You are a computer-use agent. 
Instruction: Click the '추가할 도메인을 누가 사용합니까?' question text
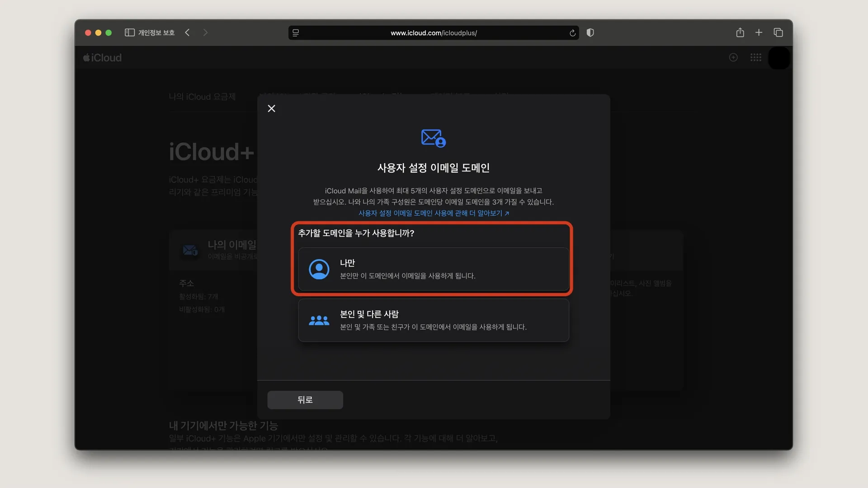pyautogui.click(x=356, y=233)
